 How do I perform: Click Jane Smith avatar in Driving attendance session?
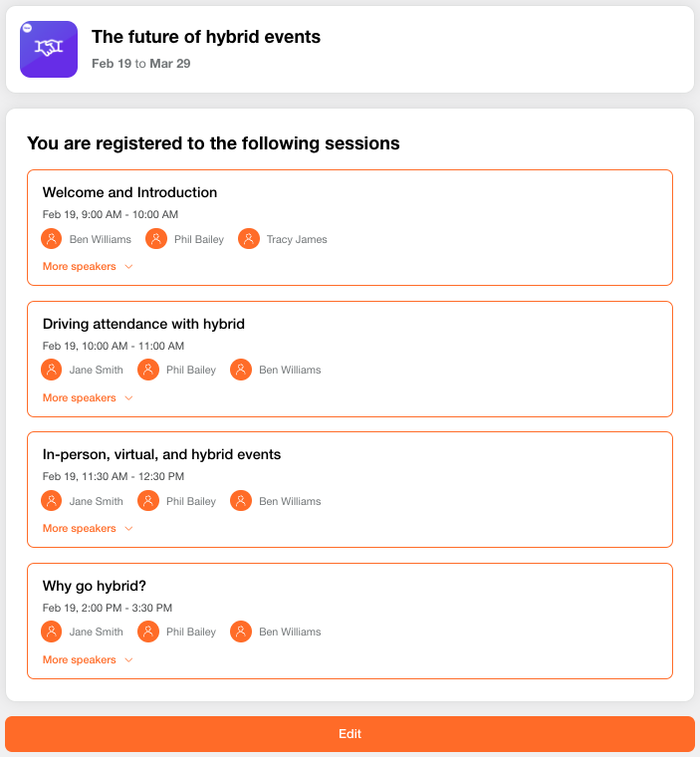(x=51, y=370)
